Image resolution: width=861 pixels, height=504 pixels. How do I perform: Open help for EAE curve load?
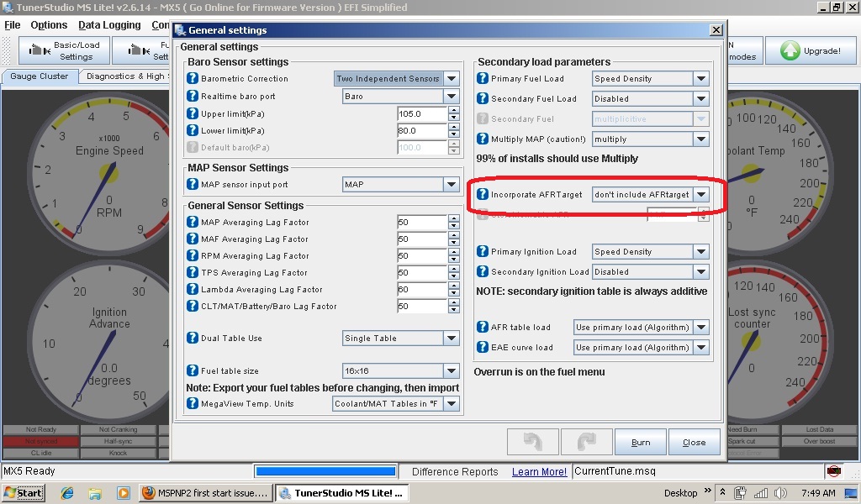[482, 347]
